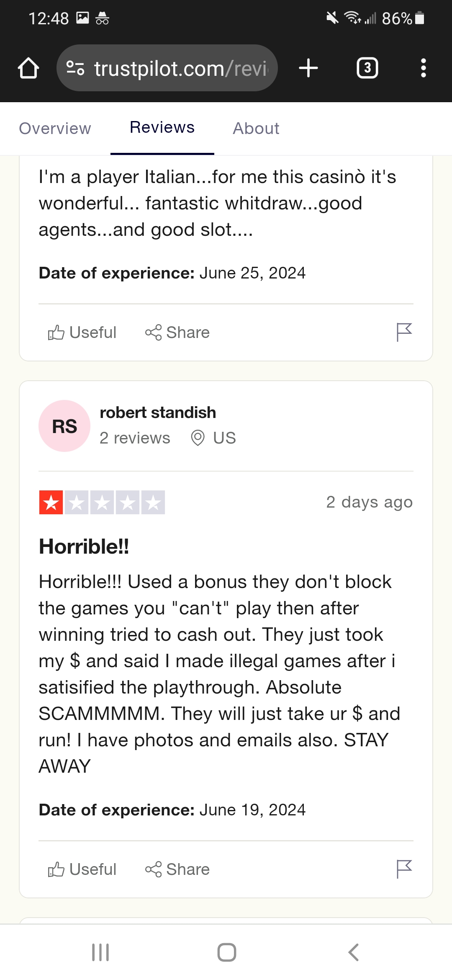The height and width of the screenshot is (980, 452).
Task: Mark Italian player's review as Useful
Action: pos(82,333)
